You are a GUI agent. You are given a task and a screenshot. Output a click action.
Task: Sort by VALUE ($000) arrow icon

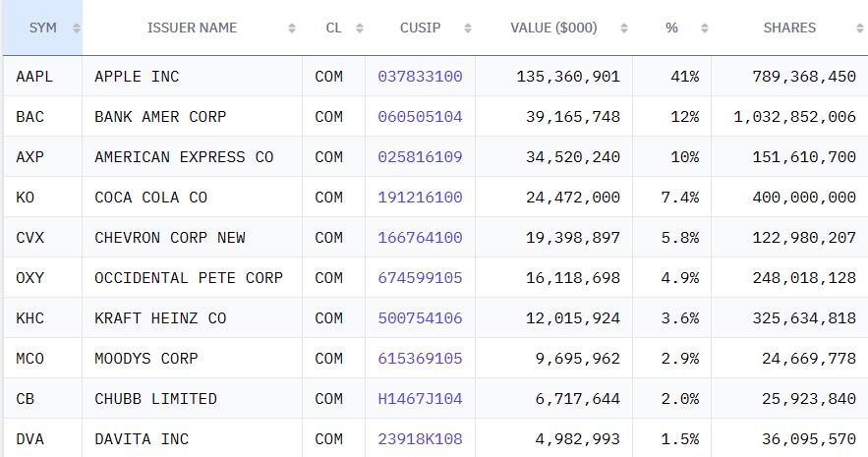click(624, 29)
